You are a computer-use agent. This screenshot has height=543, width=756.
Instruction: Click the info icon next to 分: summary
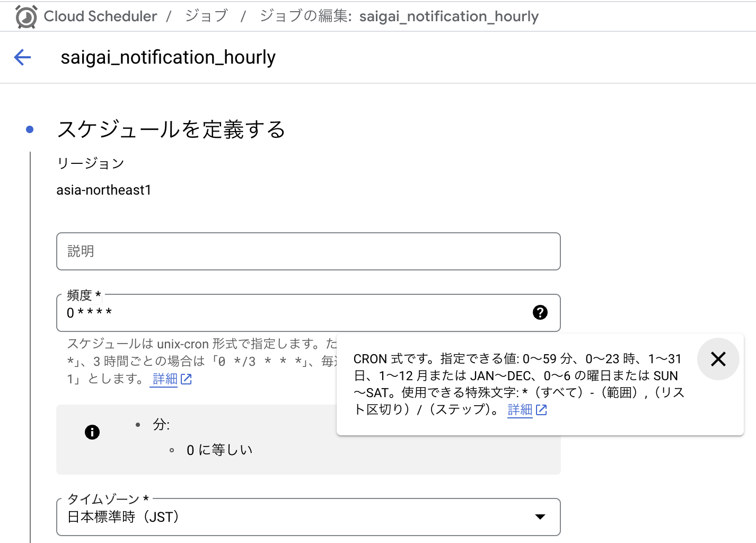pyautogui.click(x=92, y=432)
